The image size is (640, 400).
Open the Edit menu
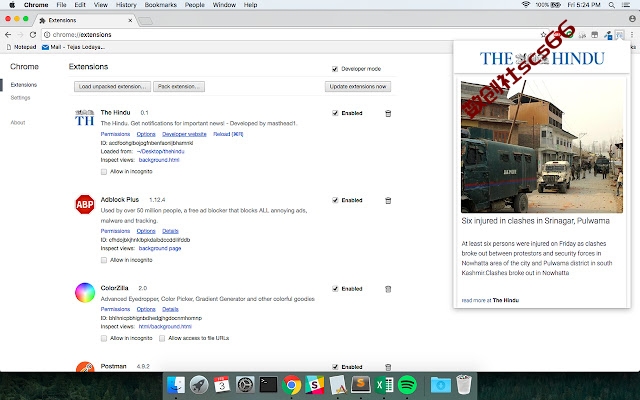pyautogui.click(x=80, y=5)
